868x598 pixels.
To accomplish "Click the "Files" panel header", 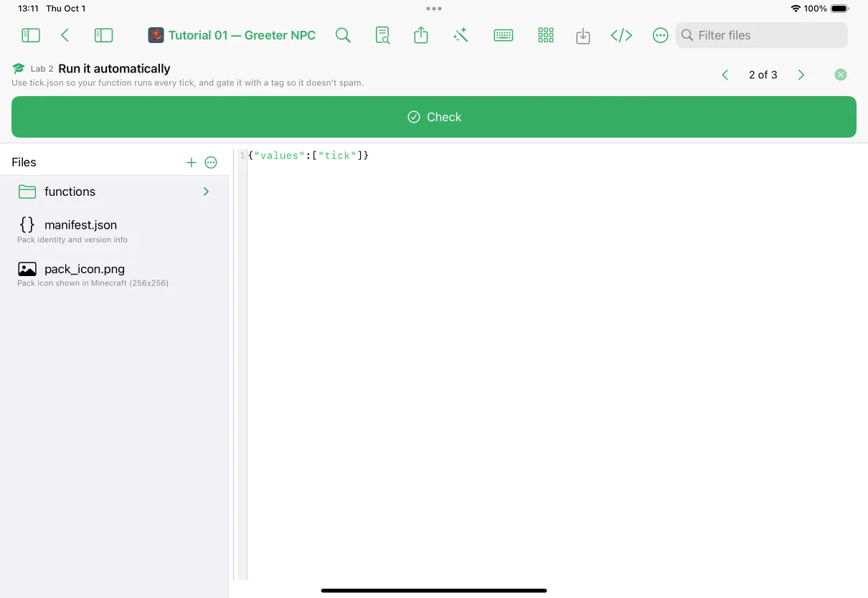I will 24,163.
